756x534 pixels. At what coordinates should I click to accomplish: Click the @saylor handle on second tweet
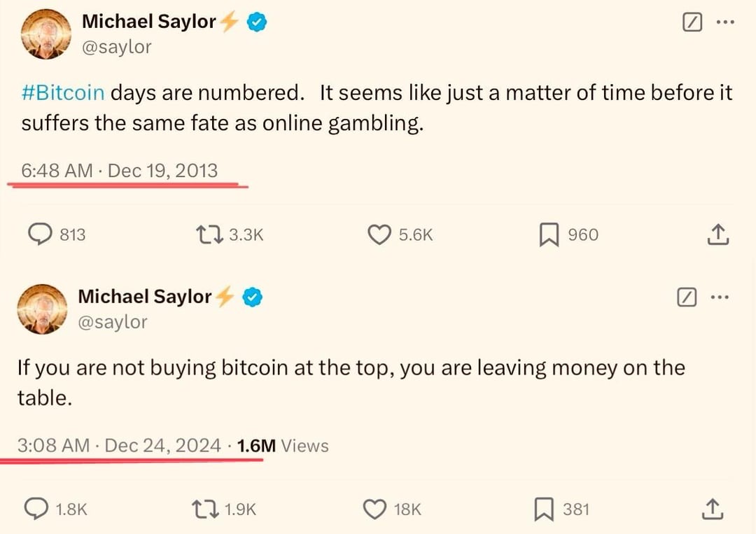[113, 321]
